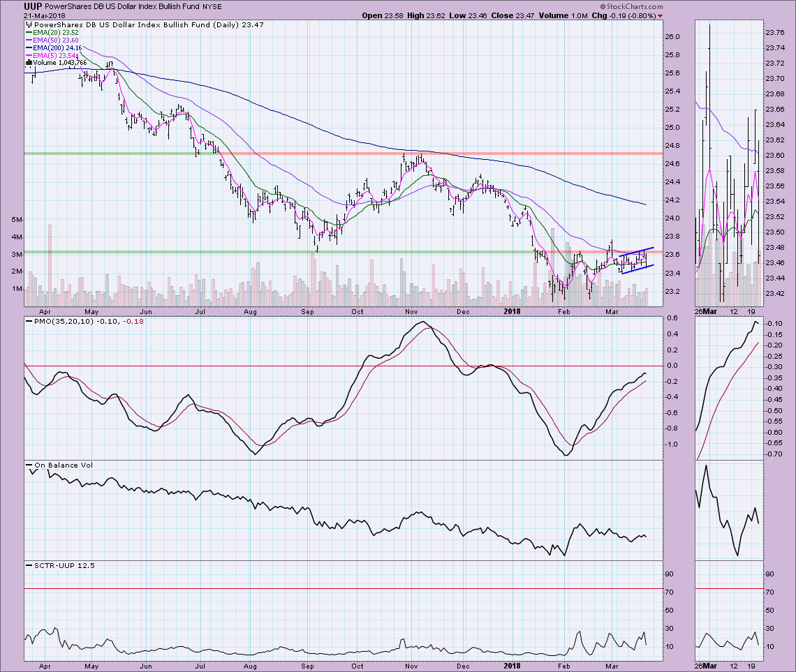Click the volume bars icon in the legend
This screenshot has width=796, height=672.
click(x=28, y=63)
